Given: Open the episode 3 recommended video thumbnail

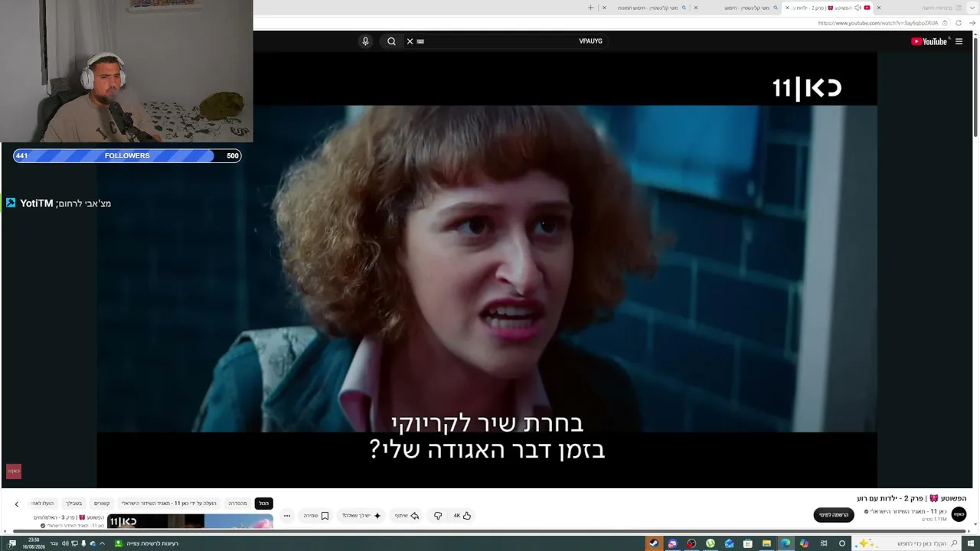Looking at the screenshot, I should pyautogui.click(x=190, y=521).
